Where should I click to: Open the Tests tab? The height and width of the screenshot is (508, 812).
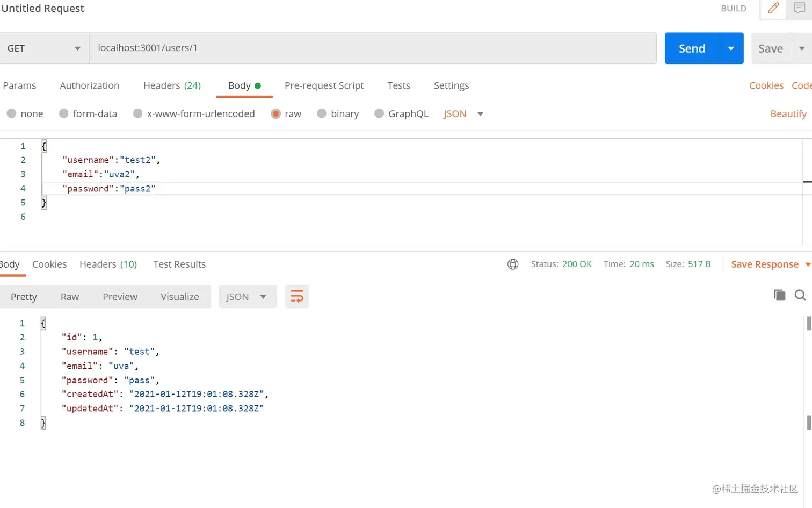click(x=398, y=85)
